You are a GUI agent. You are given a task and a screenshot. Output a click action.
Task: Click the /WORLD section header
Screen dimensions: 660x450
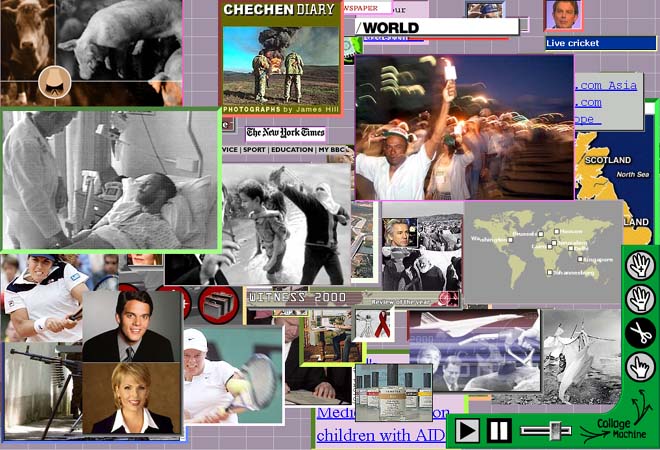pyautogui.click(x=437, y=27)
